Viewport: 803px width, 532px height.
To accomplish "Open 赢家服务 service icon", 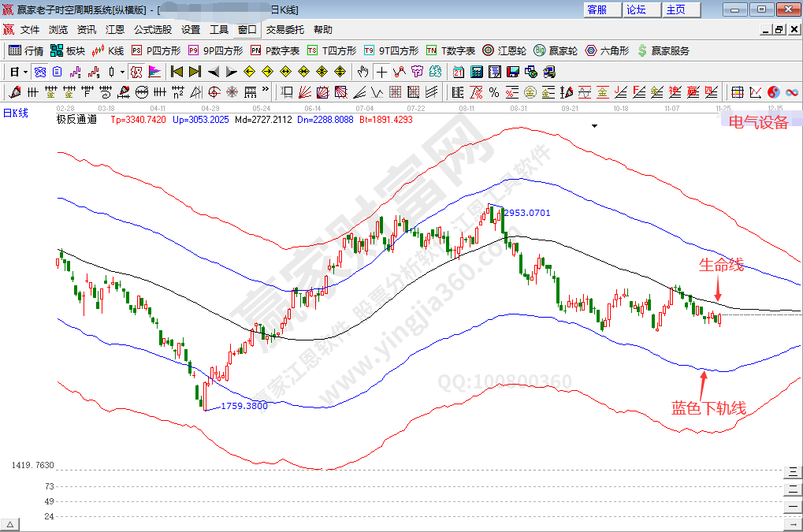I will point(663,50).
